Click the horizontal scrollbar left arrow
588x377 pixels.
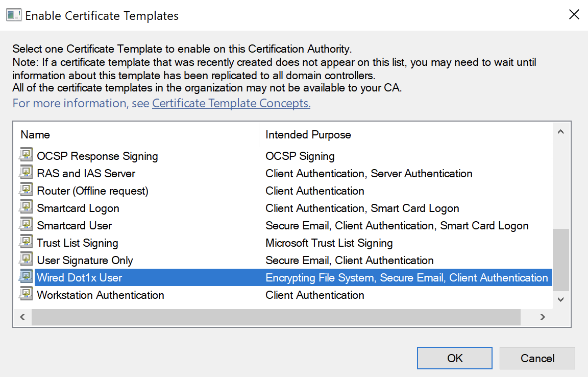pyautogui.click(x=22, y=317)
